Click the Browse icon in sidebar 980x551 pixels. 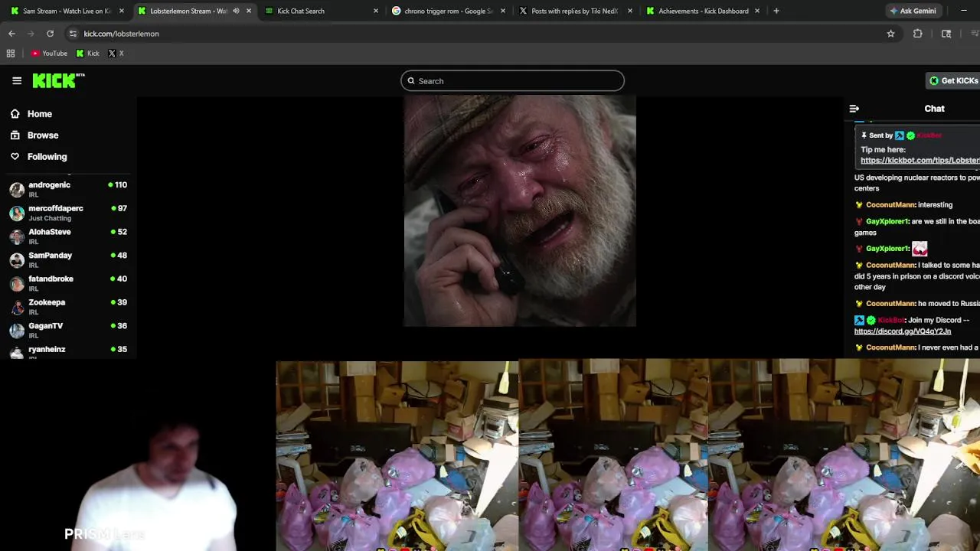15,135
